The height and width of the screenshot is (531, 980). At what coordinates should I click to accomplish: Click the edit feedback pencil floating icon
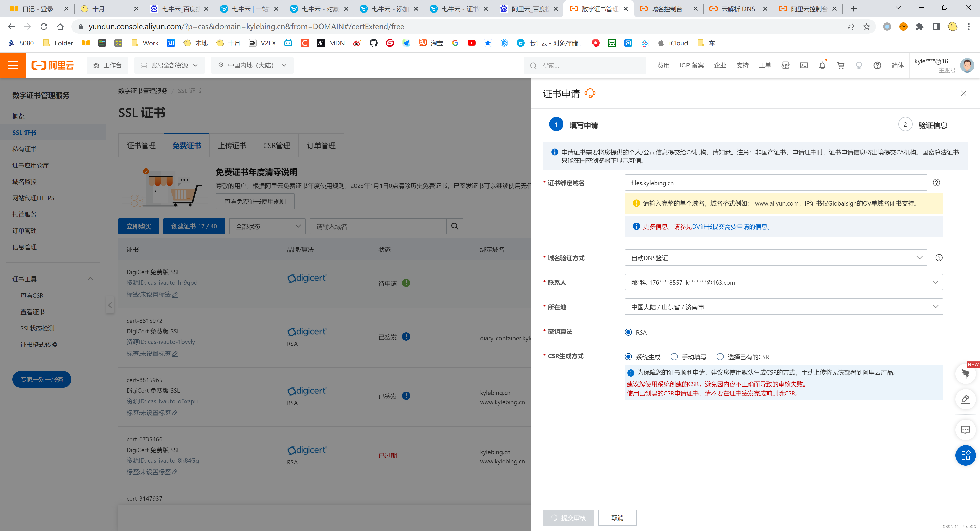[965, 399]
